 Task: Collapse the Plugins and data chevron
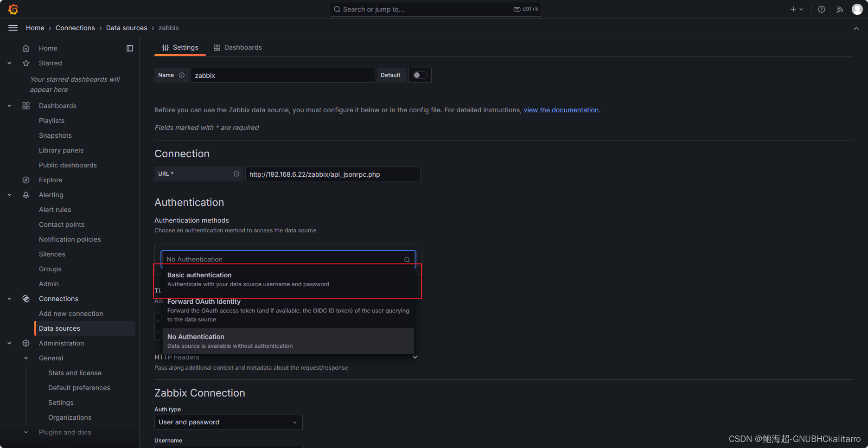click(x=26, y=432)
